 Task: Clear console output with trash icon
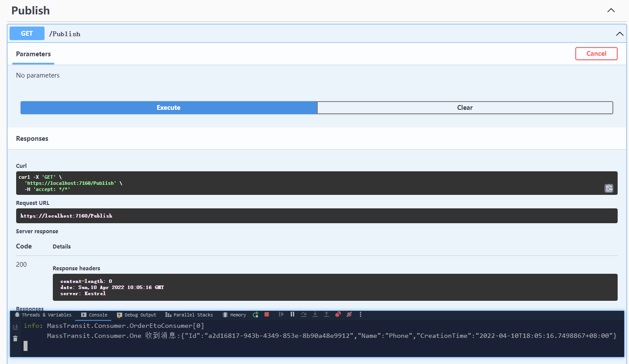[x=15, y=339]
